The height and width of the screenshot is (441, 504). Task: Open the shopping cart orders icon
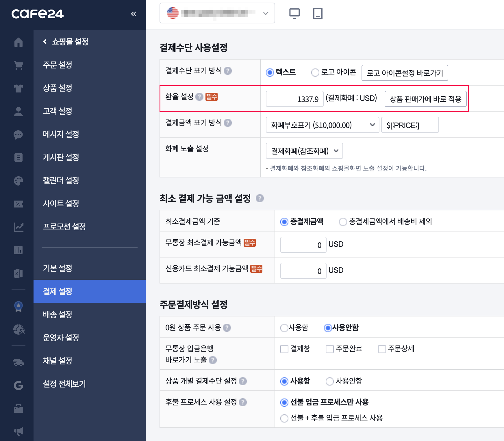18,65
